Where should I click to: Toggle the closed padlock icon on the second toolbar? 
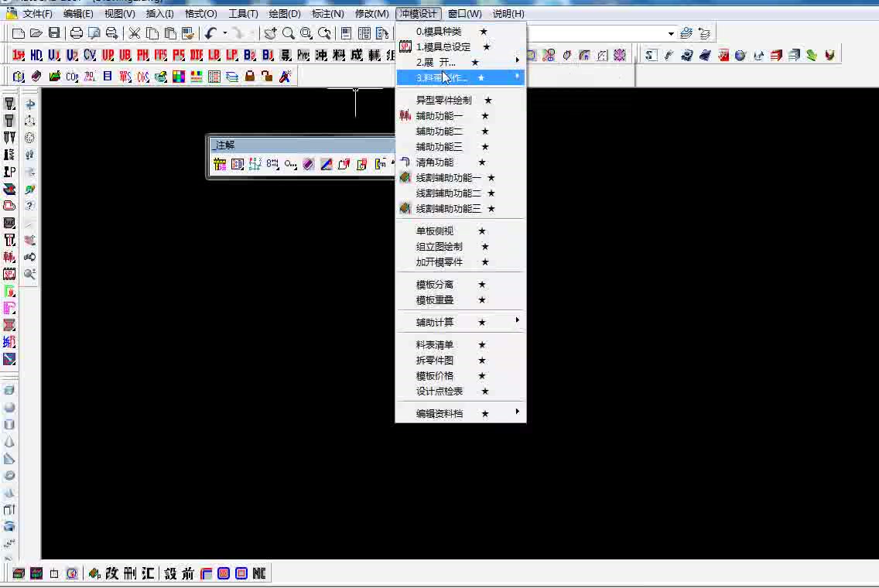[248, 76]
